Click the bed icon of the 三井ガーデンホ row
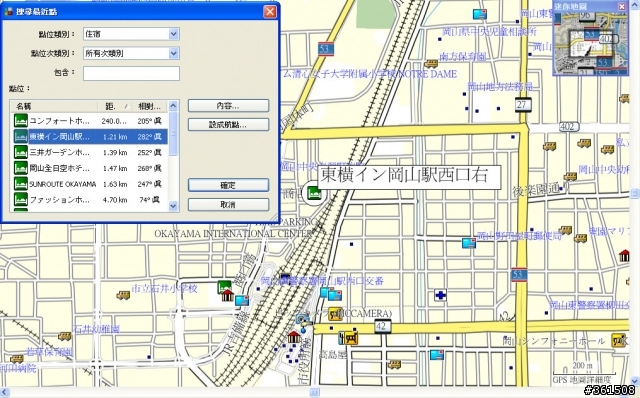The width and height of the screenshot is (640, 398). [21, 152]
